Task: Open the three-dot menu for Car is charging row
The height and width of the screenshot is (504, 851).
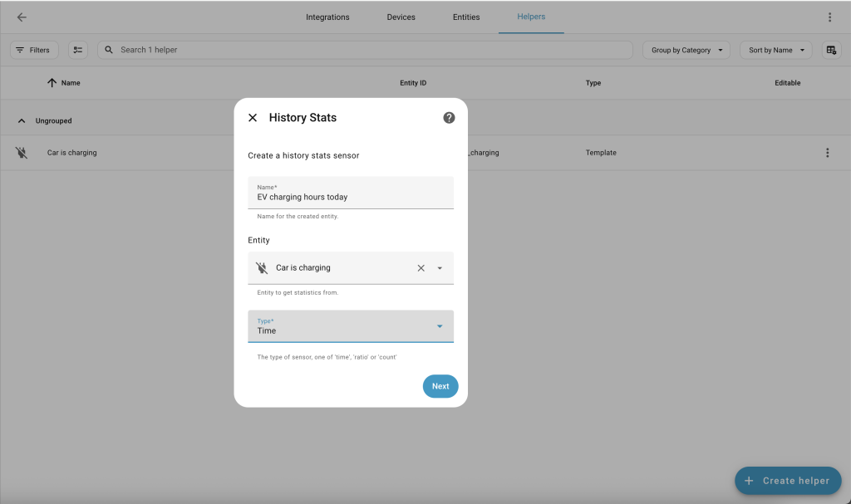Action: [x=827, y=153]
